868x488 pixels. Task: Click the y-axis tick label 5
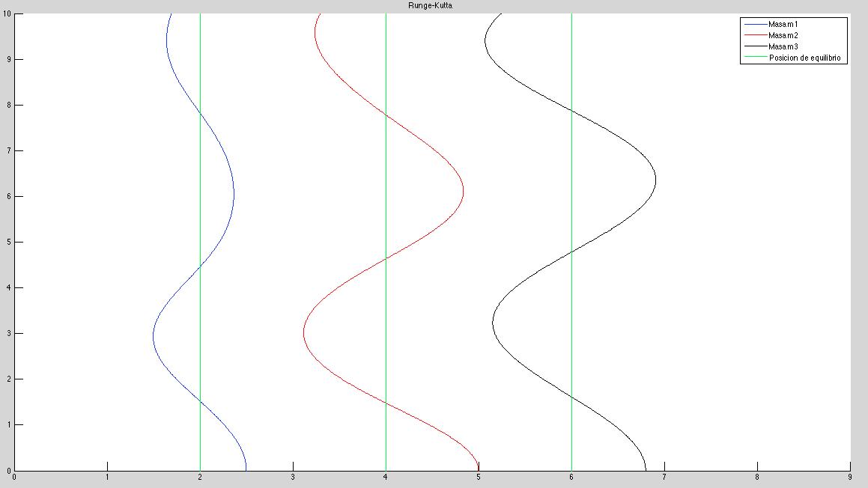(9, 243)
